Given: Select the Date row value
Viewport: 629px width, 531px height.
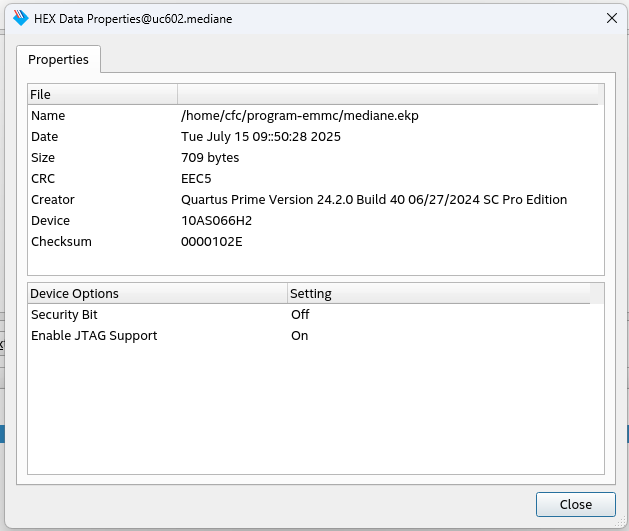Looking at the screenshot, I should click(x=260, y=137).
